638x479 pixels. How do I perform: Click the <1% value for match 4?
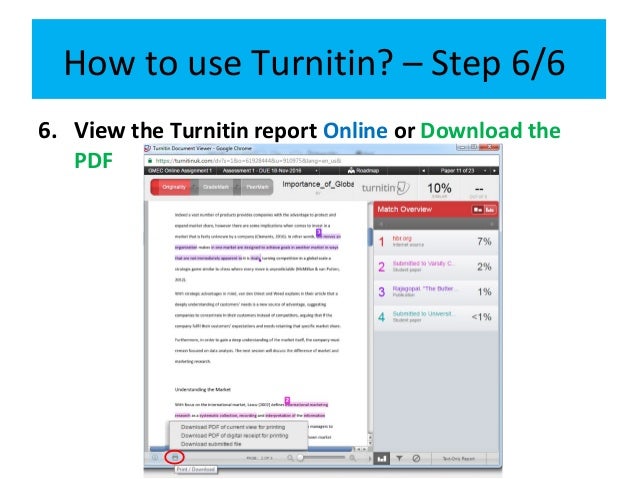pyautogui.click(x=481, y=317)
